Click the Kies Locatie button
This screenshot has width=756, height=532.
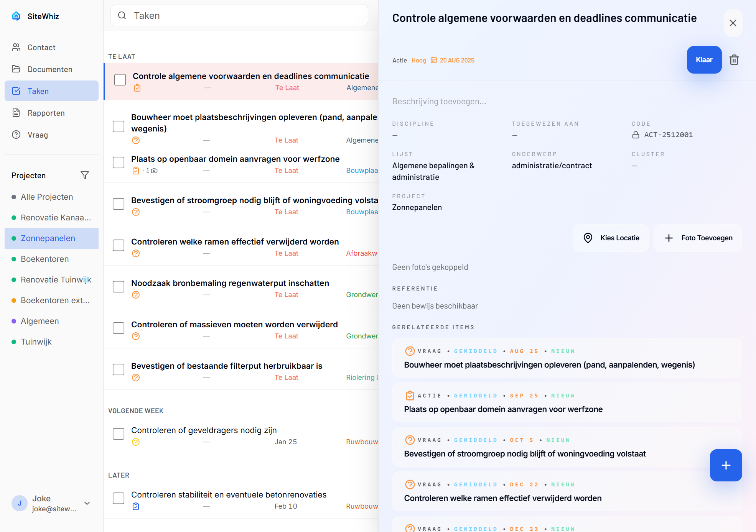click(611, 238)
